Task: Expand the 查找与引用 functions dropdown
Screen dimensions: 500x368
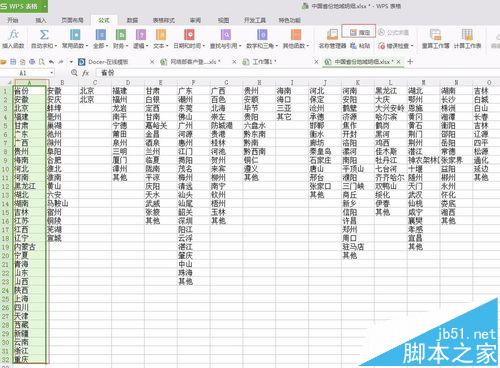Action: click(240, 46)
